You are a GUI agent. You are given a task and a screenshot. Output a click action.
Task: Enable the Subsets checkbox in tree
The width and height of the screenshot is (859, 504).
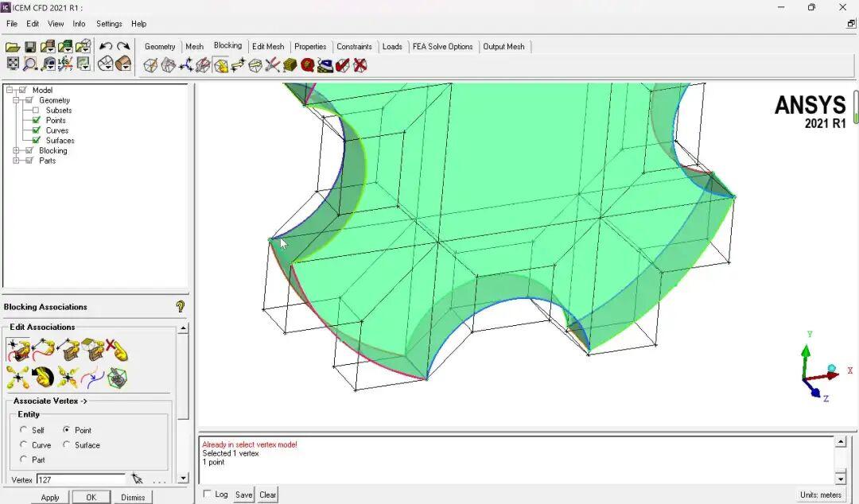tap(37, 110)
